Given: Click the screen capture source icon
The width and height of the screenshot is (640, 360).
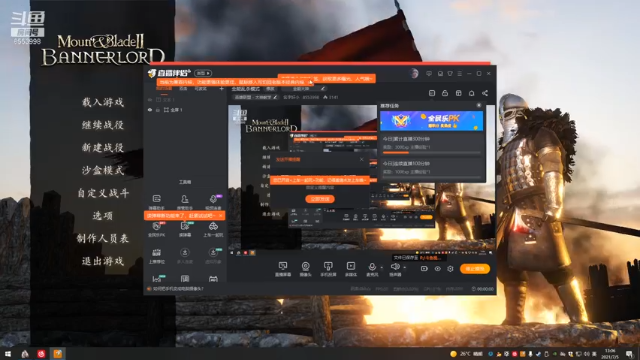Looking at the screenshot, I should pos(282,266).
